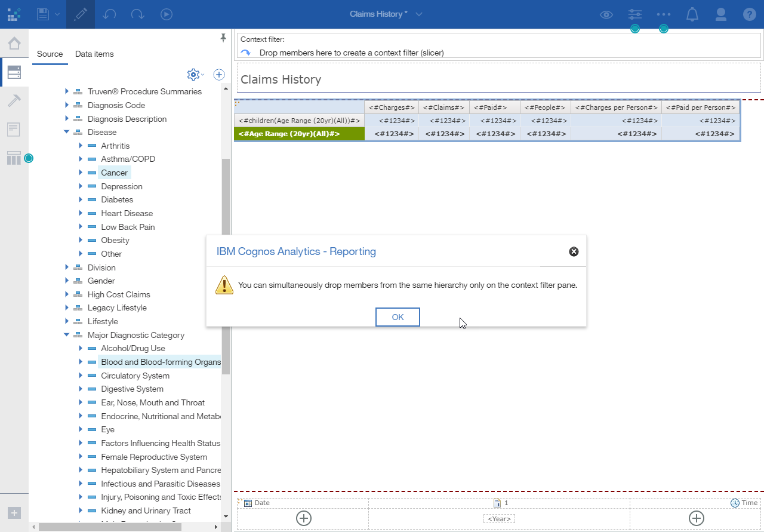Viewport: 764px width, 532px height.
Task: Select the <#Claims#> column header
Action: (x=444, y=107)
